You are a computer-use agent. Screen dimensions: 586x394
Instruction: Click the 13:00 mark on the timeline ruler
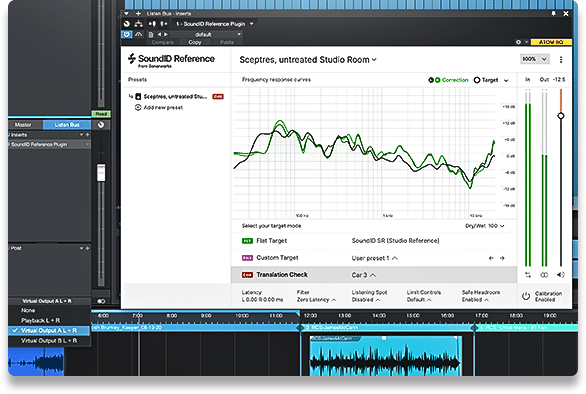coord(344,316)
